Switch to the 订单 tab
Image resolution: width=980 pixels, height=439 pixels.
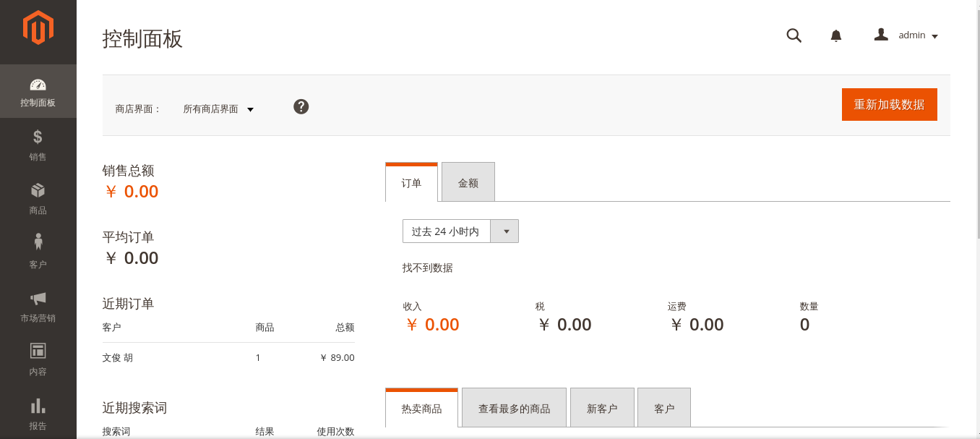click(x=411, y=182)
